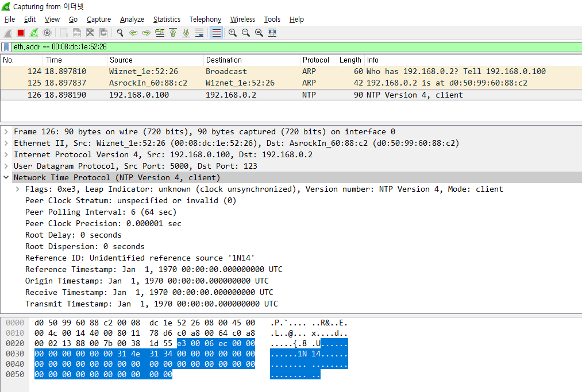Toggle packet colorization rules

point(216,33)
